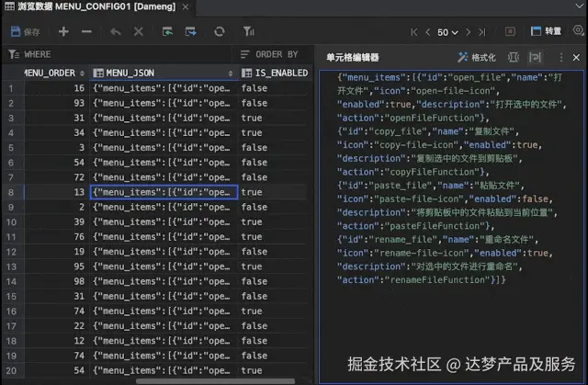Click the icon right of 格式化
Image resolution: width=588 pixels, height=385 pixels.
point(513,57)
